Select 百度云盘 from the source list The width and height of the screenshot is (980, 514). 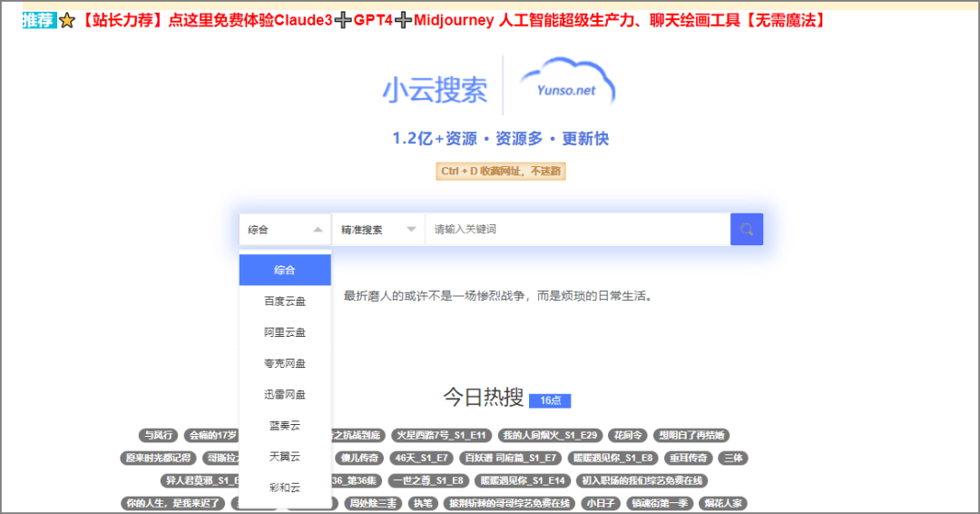pyautogui.click(x=285, y=301)
